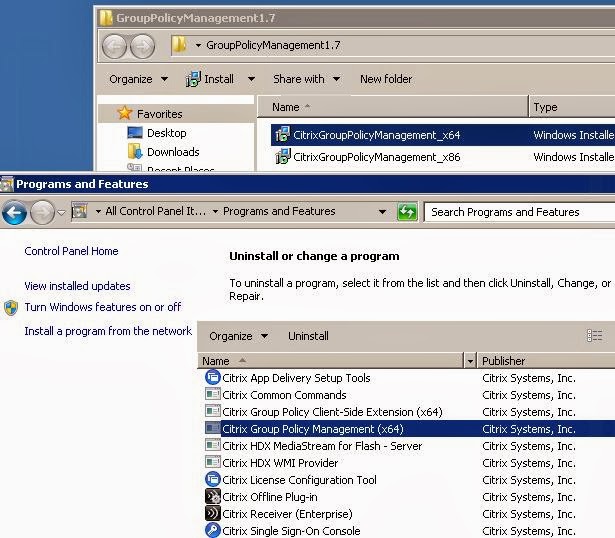This screenshot has width=615, height=538.
Task: Click CitrixGroupPolicyManagement_x86 installer icon
Action: [x=282, y=156]
